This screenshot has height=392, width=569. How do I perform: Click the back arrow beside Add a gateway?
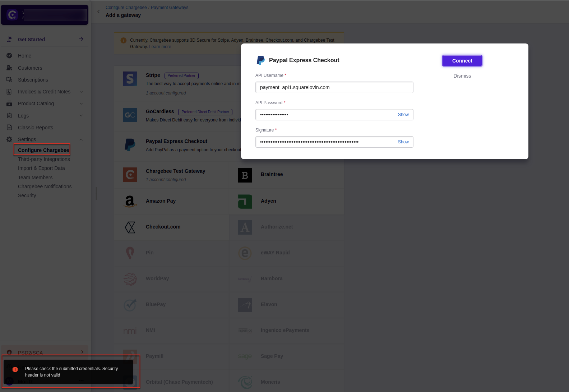click(98, 11)
